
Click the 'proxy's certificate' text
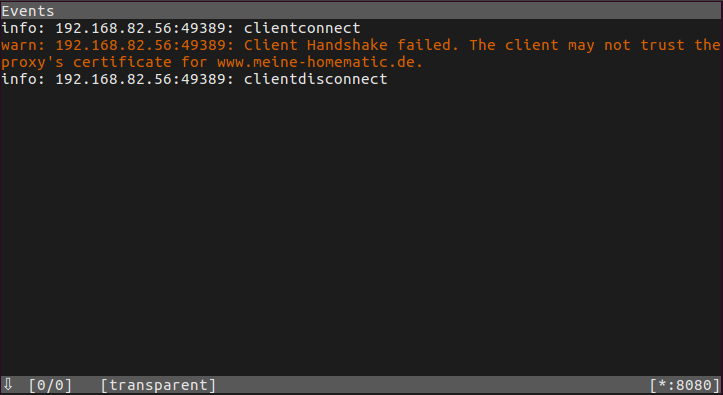[86, 62]
